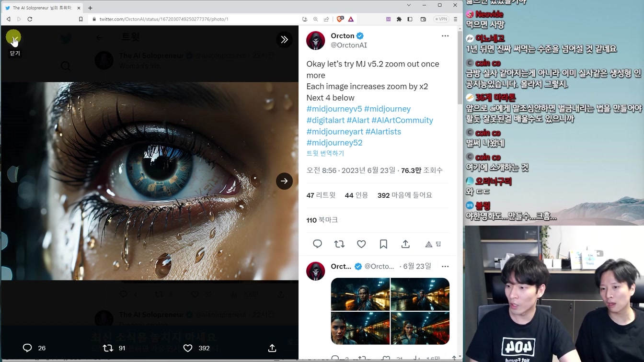Open the #digitalart hashtag
The image size is (644, 362).
(x=325, y=120)
